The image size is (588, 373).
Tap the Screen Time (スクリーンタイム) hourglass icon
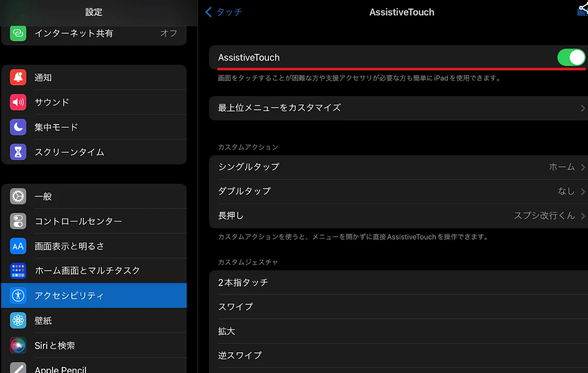coord(18,152)
